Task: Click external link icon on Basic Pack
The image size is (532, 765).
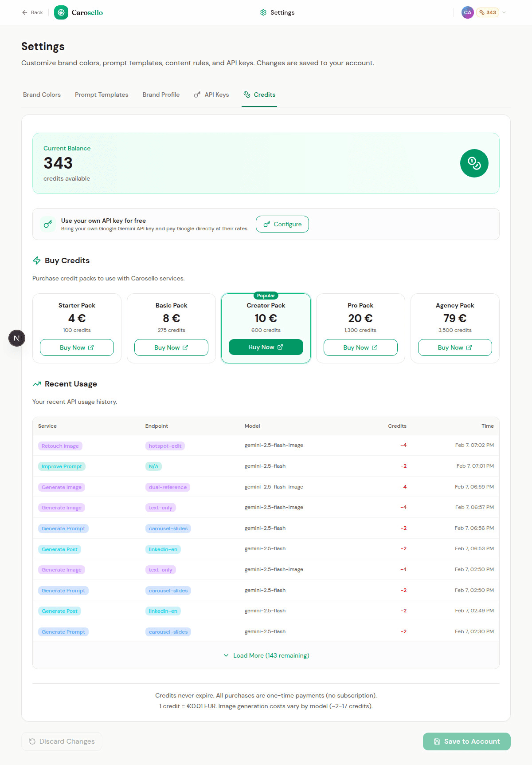Action: (x=185, y=347)
